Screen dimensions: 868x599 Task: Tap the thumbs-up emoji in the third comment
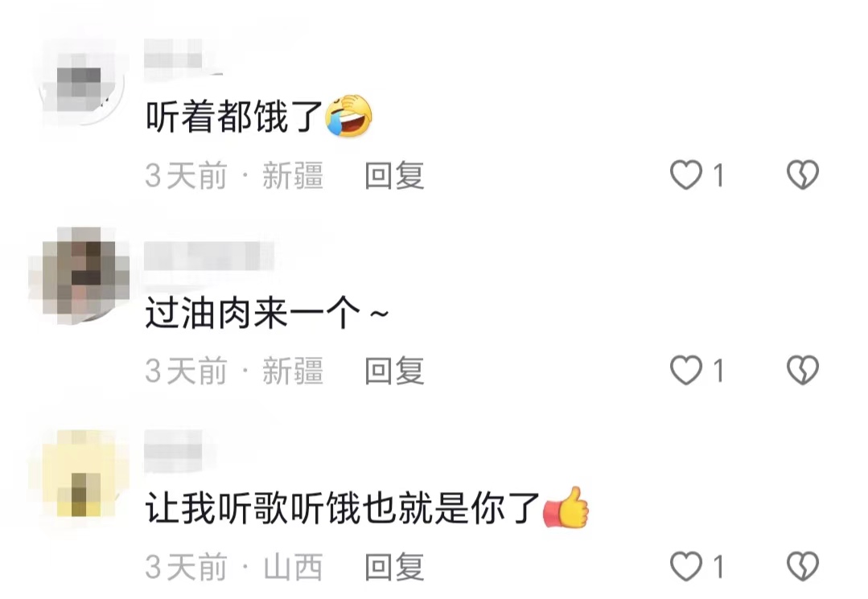pyautogui.click(x=566, y=507)
